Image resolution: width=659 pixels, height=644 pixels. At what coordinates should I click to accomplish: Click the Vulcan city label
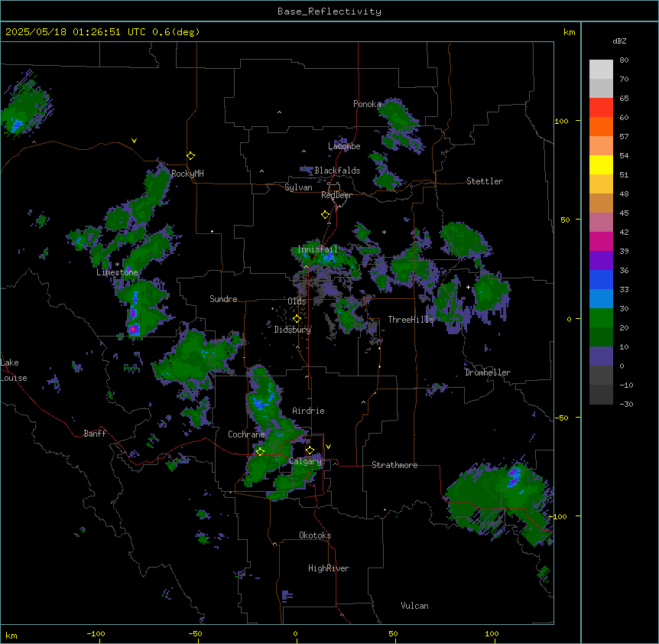point(415,606)
